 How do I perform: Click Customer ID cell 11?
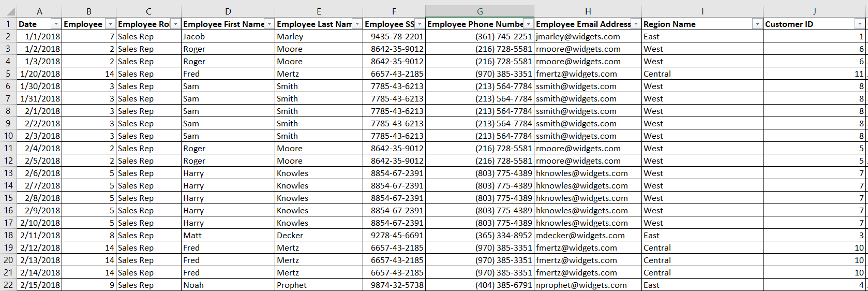click(x=815, y=74)
